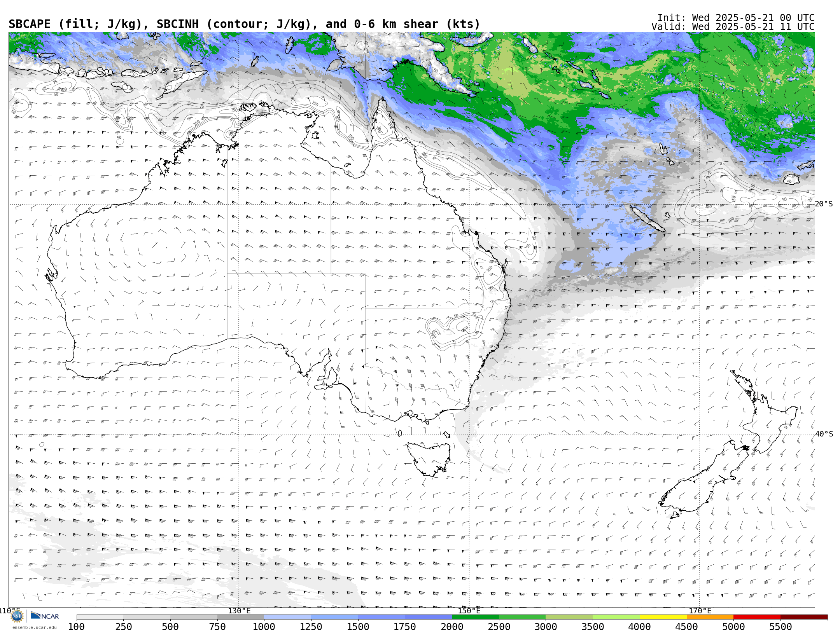Click Tasmania on the map
The width and height of the screenshot is (840, 632).
[x=430, y=459]
